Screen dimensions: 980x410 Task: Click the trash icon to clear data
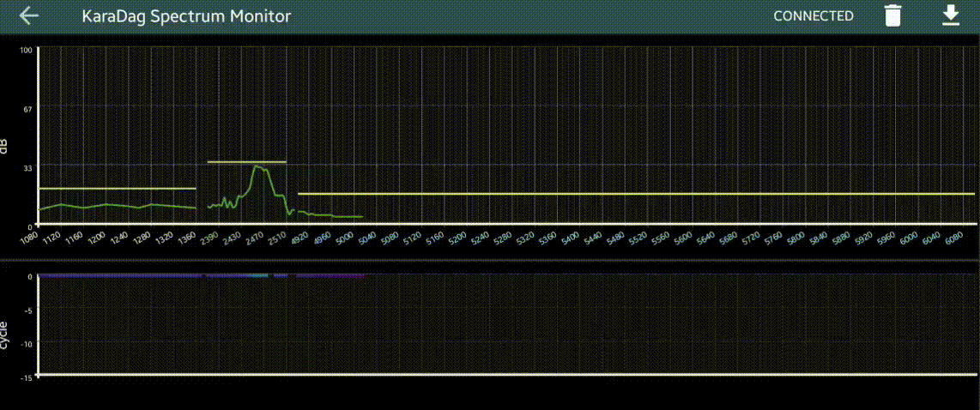coord(893,16)
